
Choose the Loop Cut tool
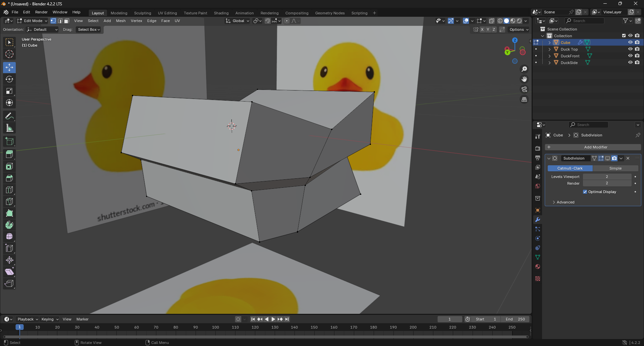coord(9,190)
